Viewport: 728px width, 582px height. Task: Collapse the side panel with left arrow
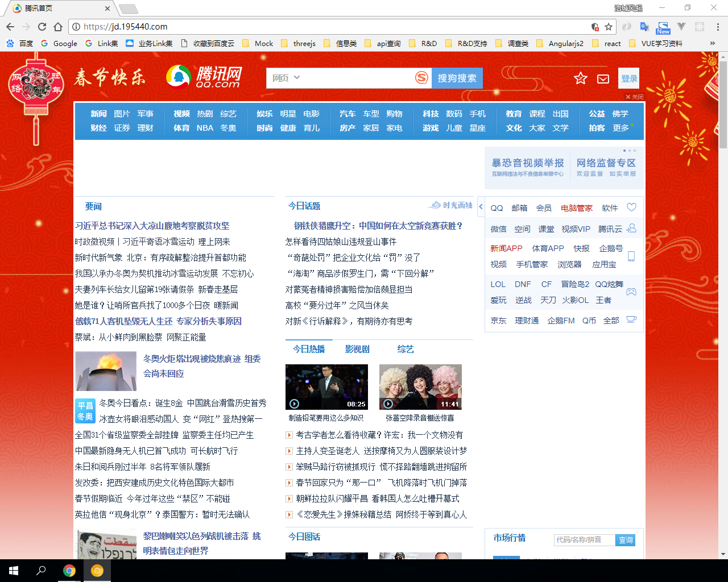pyautogui.click(x=481, y=207)
